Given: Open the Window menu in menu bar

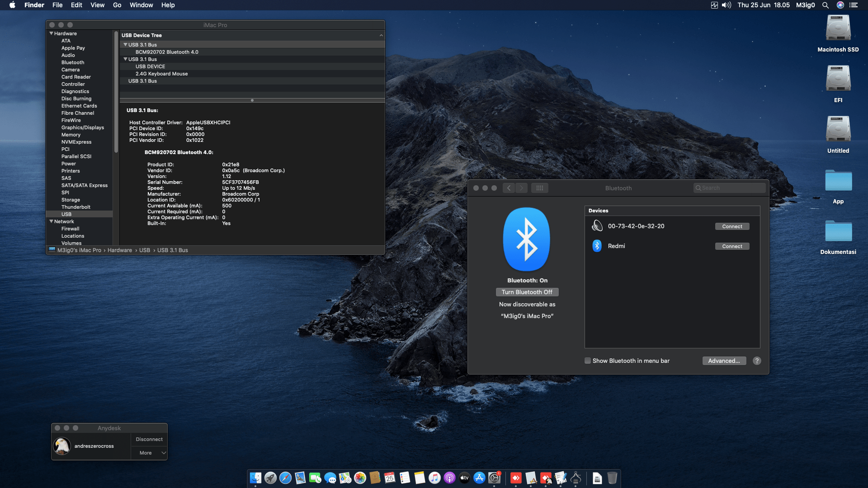Looking at the screenshot, I should [141, 5].
